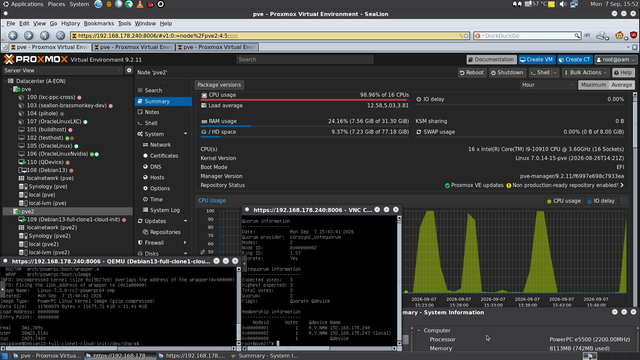Click the Create VM button

click(537, 60)
